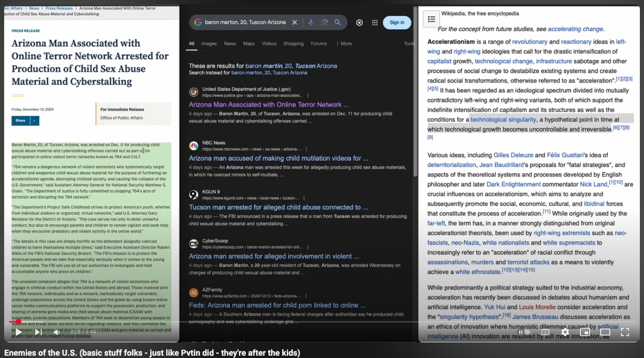This screenshot has width=644, height=358.
Task: Open AZFamily 'Feds: Arizona man arrested' result
Action: [277, 305]
